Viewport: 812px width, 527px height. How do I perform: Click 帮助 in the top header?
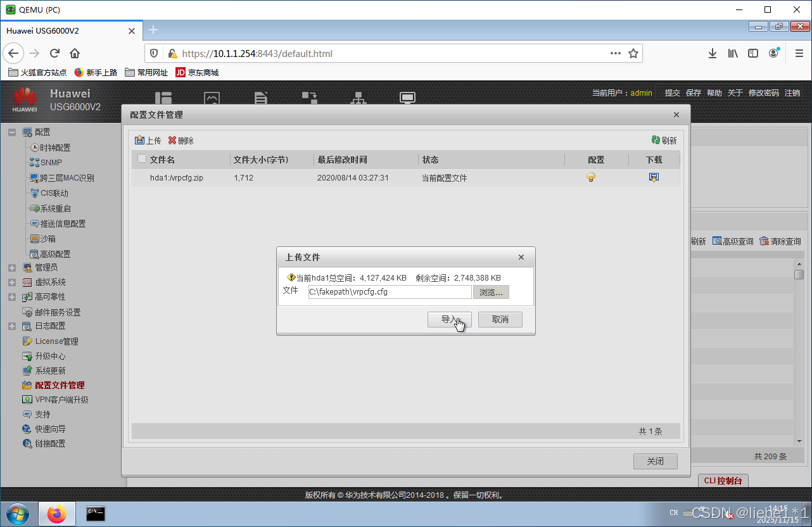pyautogui.click(x=714, y=93)
